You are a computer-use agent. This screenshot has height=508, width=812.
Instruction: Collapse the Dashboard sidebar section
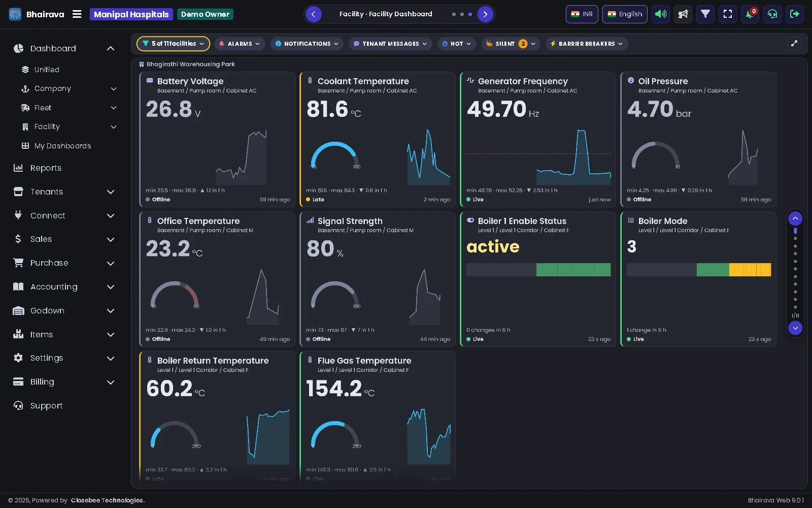click(x=111, y=48)
